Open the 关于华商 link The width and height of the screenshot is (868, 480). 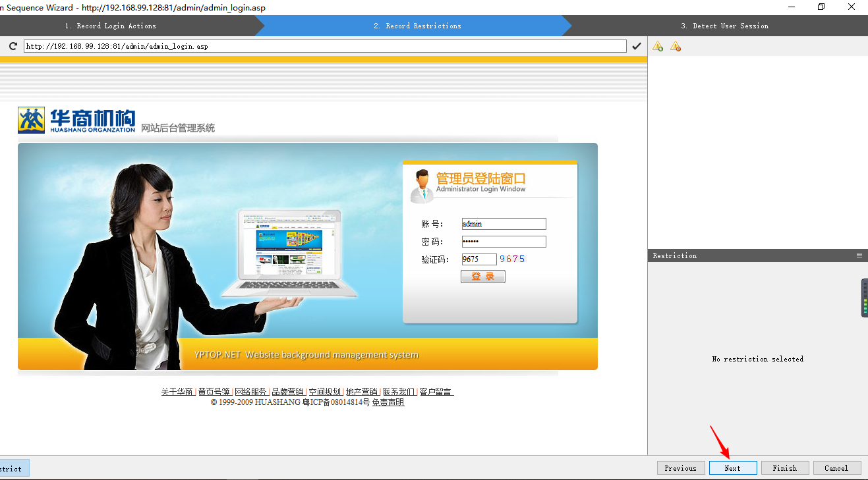click(x=177, y=390)
